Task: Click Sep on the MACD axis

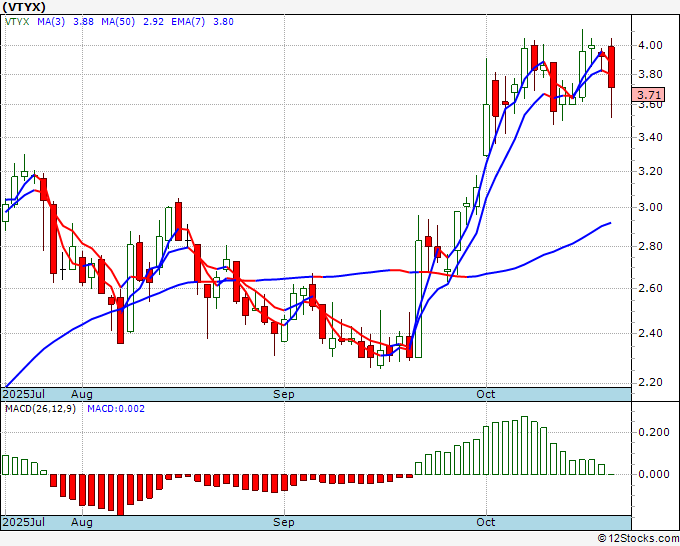Action: [284, 522]
